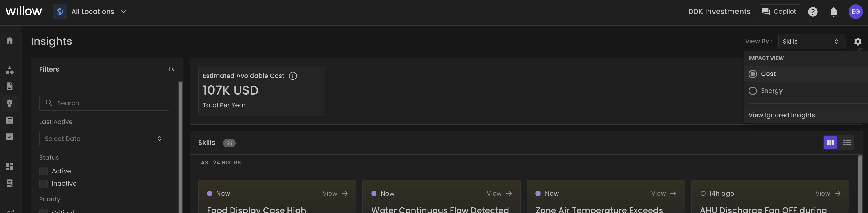Expand the Select Date picker under Last Active
The image size is (868, 213).
click(x=104, y=139)
